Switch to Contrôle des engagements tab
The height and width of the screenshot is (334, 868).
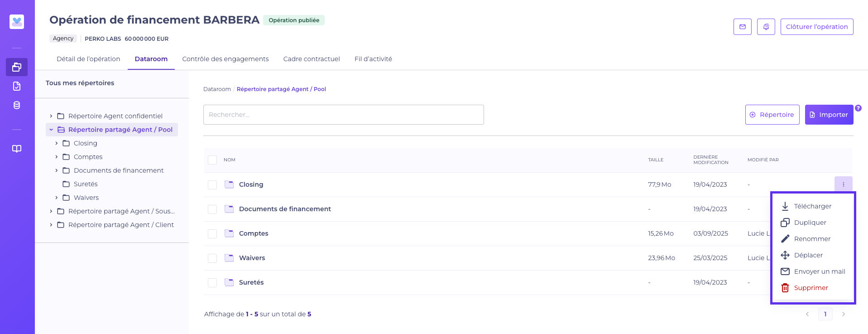[225, 59]
